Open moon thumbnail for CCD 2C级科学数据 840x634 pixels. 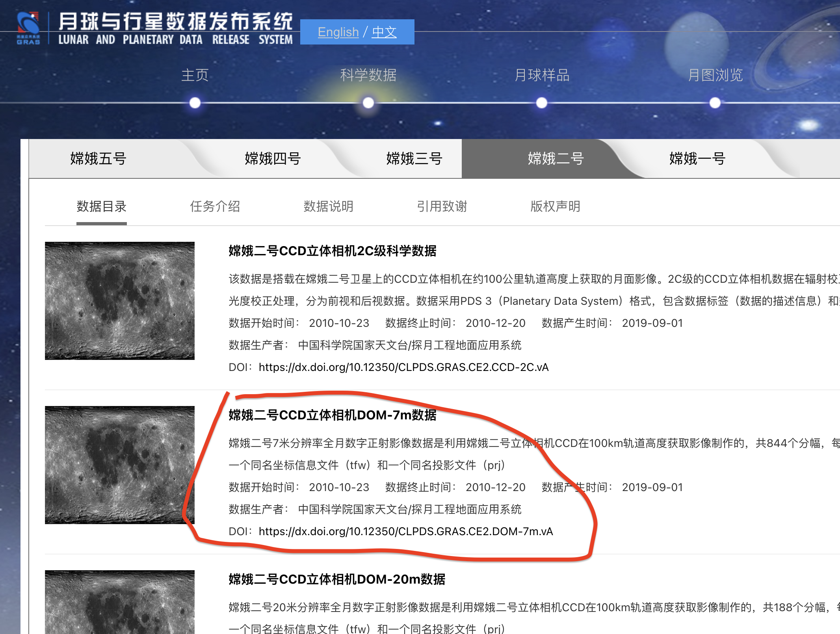(x=120, y=300)
